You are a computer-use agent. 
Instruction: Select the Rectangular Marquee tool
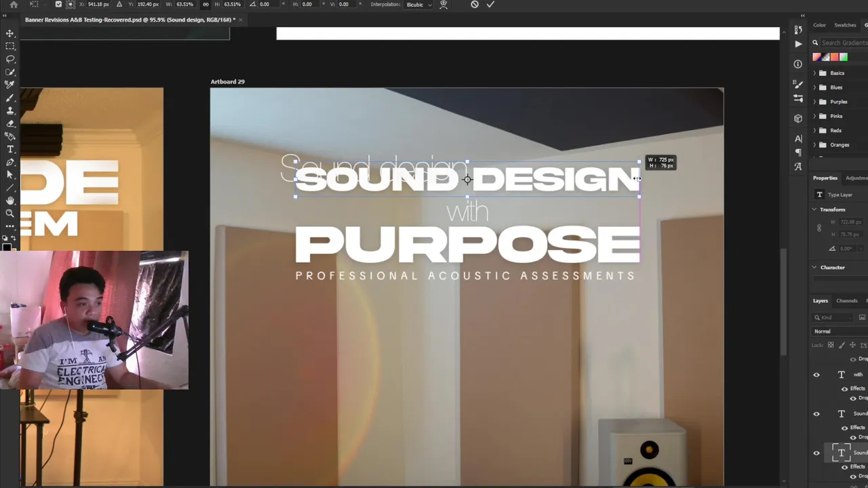tap(9, 46)
